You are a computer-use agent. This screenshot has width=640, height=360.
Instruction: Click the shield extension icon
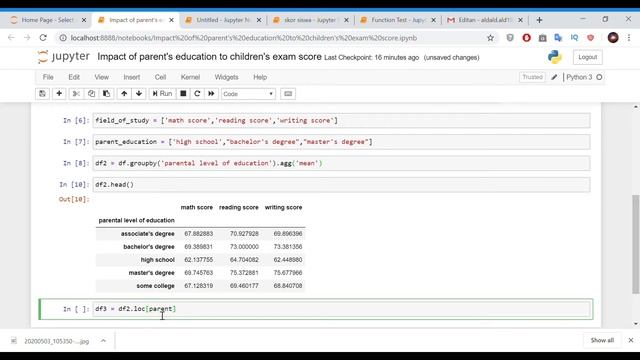(x=510, y=38)
